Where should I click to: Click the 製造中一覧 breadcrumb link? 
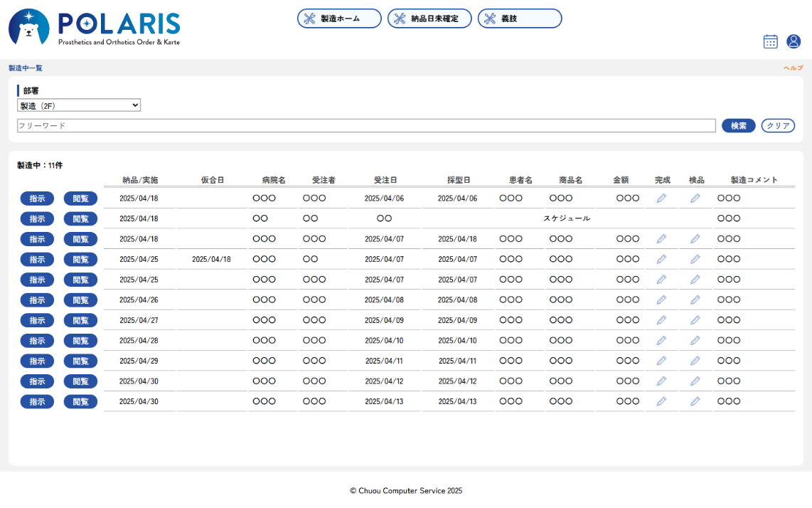pos(26,68)
